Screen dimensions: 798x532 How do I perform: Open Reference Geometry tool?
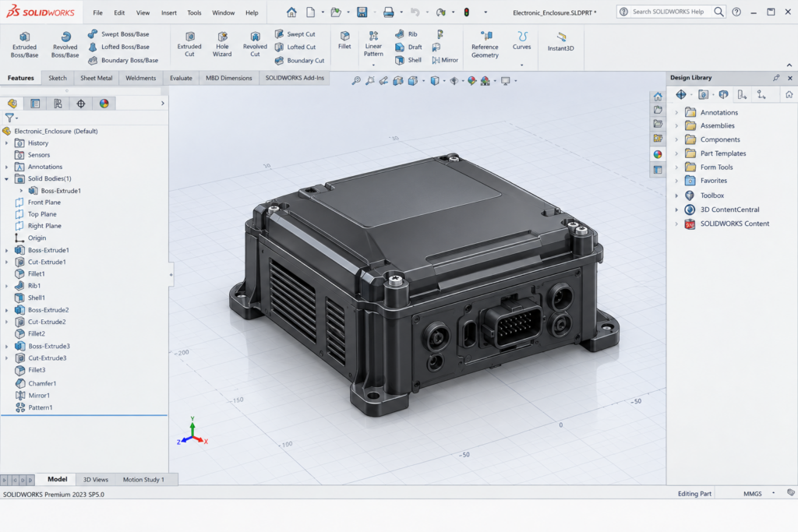pyautogui.click(x=485, y=44)
